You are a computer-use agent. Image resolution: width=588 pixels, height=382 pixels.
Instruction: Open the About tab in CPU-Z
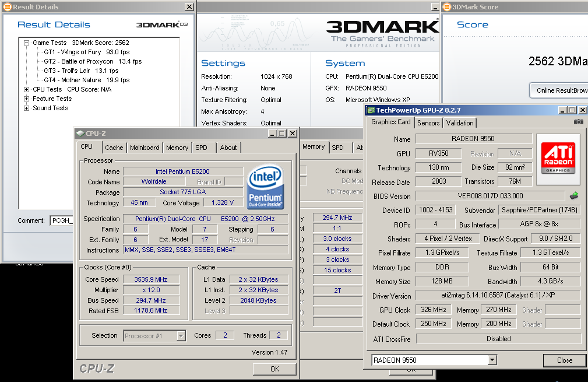[228, 148]
